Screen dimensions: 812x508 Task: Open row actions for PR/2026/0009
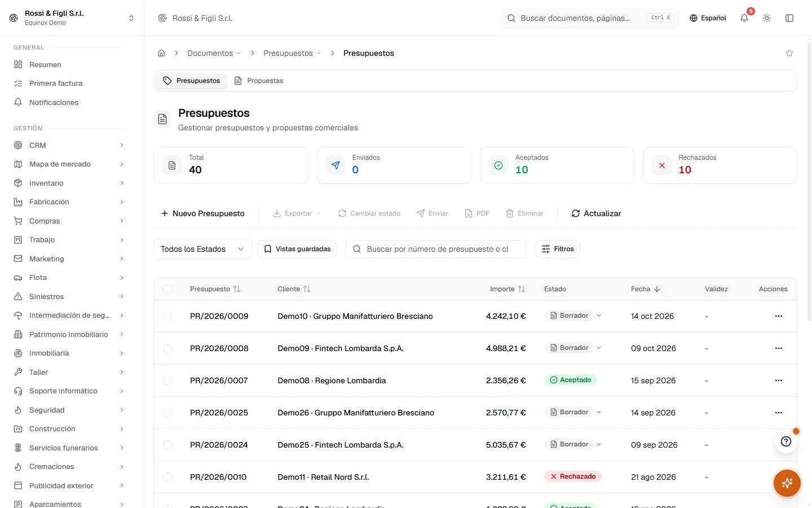[x=779, y=316]
